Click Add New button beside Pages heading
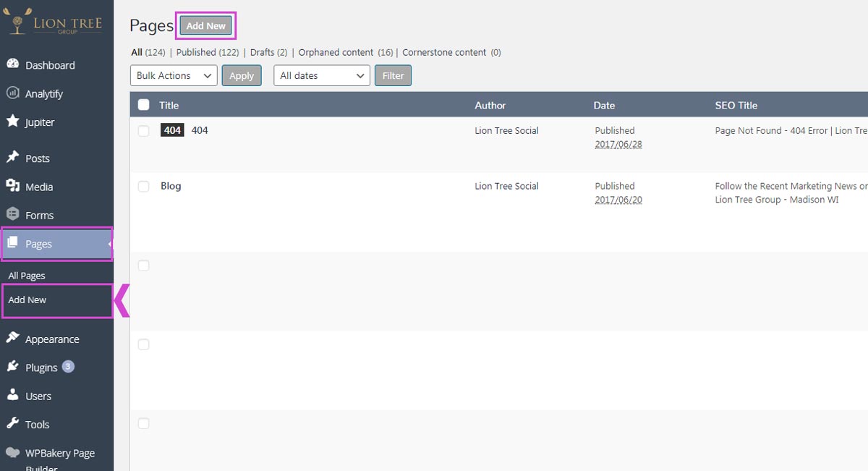 click(x=206, y=25)
